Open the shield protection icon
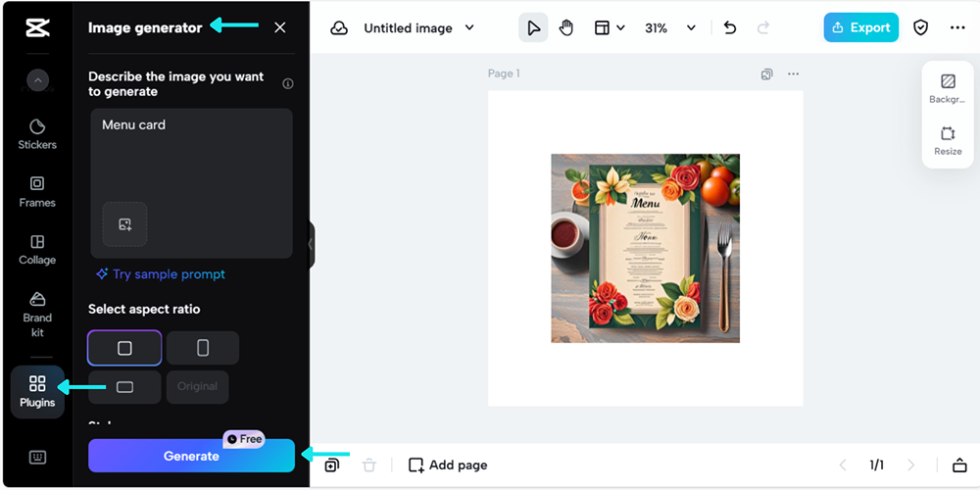Image resolution: width=980 pixels, height=490 pixels. 920,27
